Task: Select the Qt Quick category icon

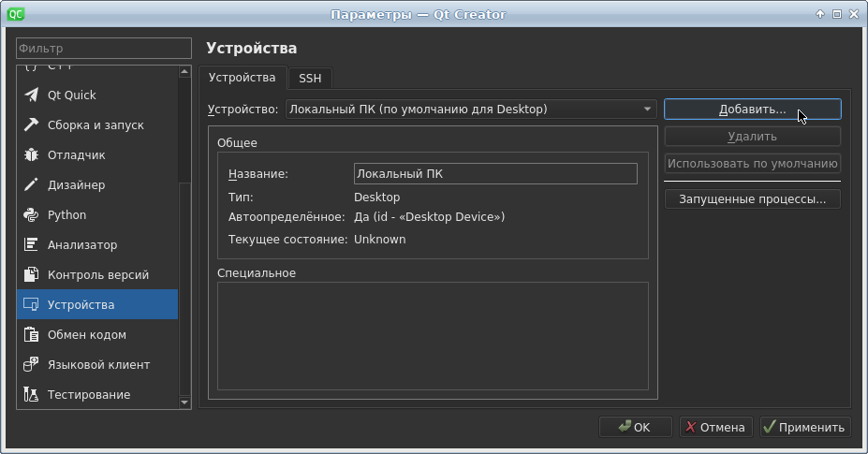Action: click(x=31, y=95)
